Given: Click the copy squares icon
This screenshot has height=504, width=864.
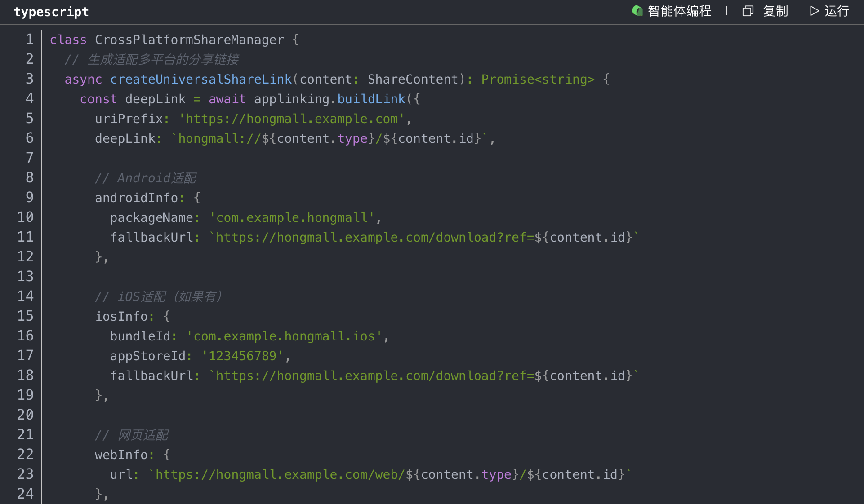Looking at the screenshot, I should (x=748, y=11).
